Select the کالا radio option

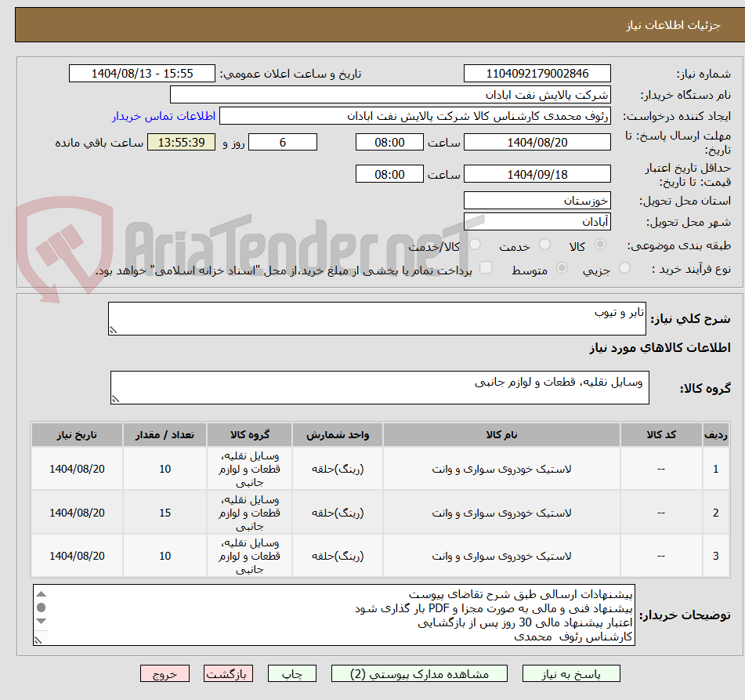coord(600,244)
